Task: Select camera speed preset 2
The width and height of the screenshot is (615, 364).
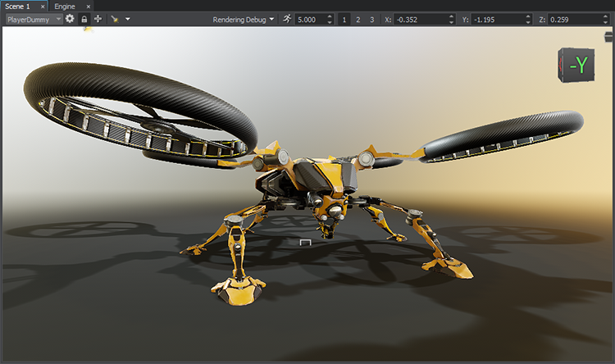Action: [358, 19]
